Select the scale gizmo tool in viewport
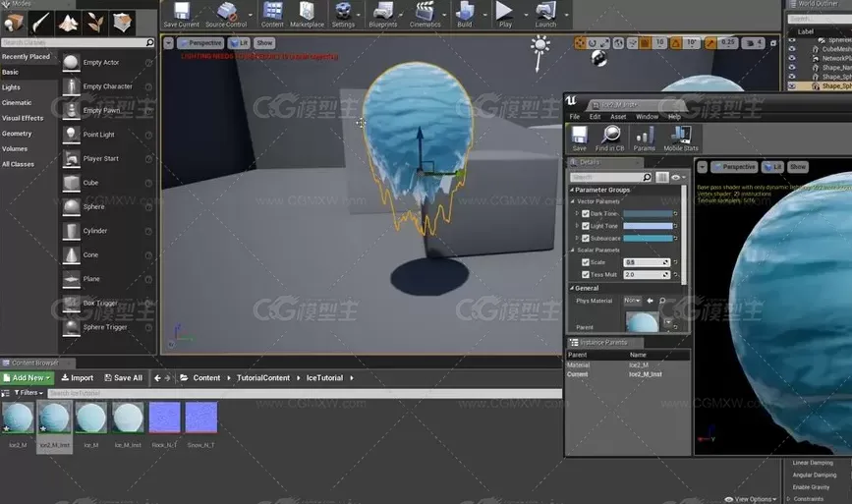Viewport: 852px width, 504px height. tap(604, 43)
